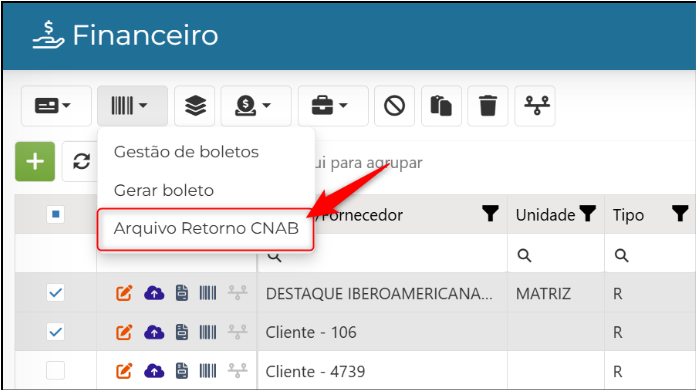This screenshot has height=390, width=696.
Task: Click hierarchy icon in DESTAQUE IBEROAMERICANA row
Action: [x=237, y=293]
